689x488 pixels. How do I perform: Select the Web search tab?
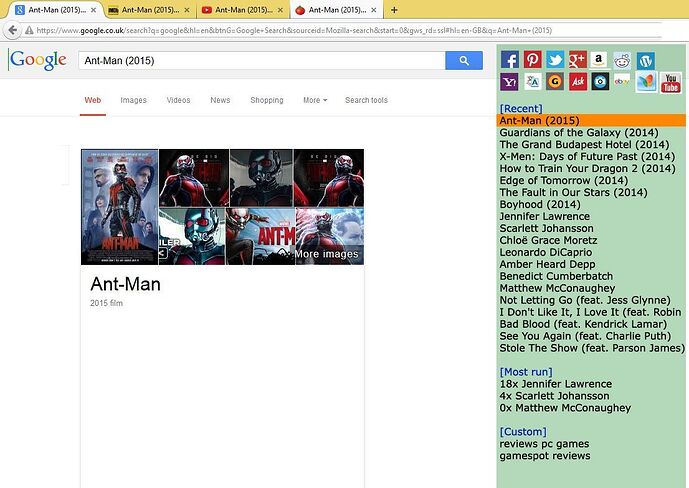click(93, 100)
